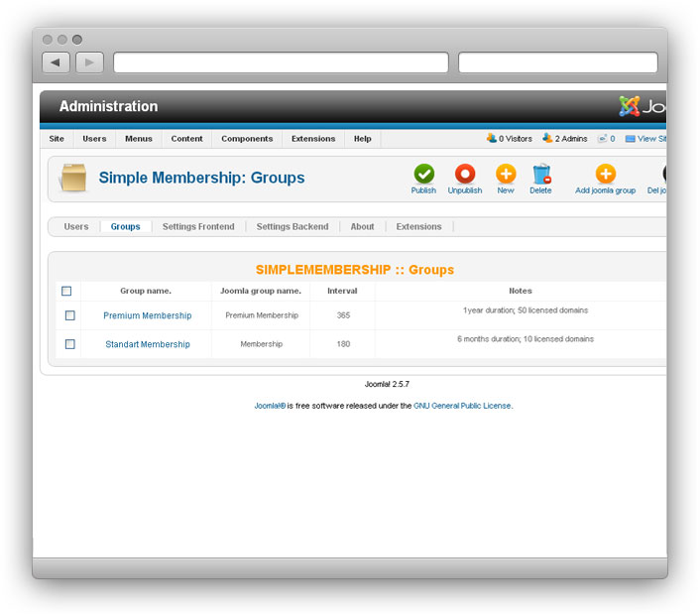Click the Add joomla group icon

pyautogui.click(x=606, y=174)
